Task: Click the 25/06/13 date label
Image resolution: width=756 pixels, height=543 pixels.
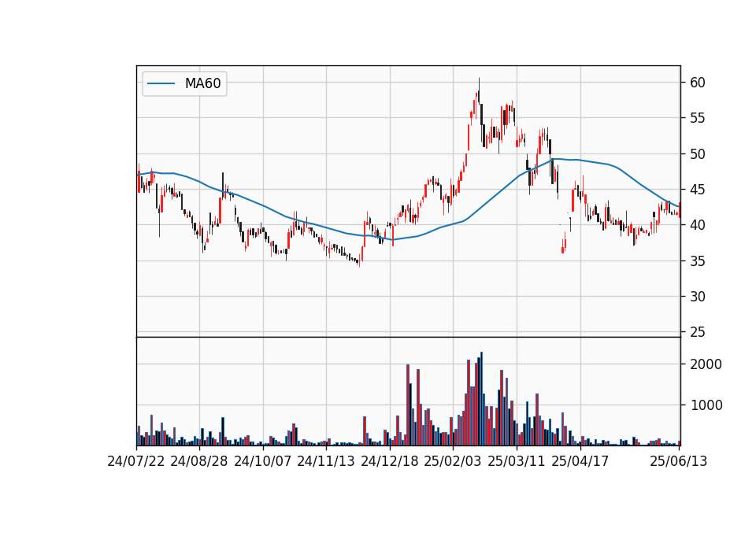Action: coord(678,461)
